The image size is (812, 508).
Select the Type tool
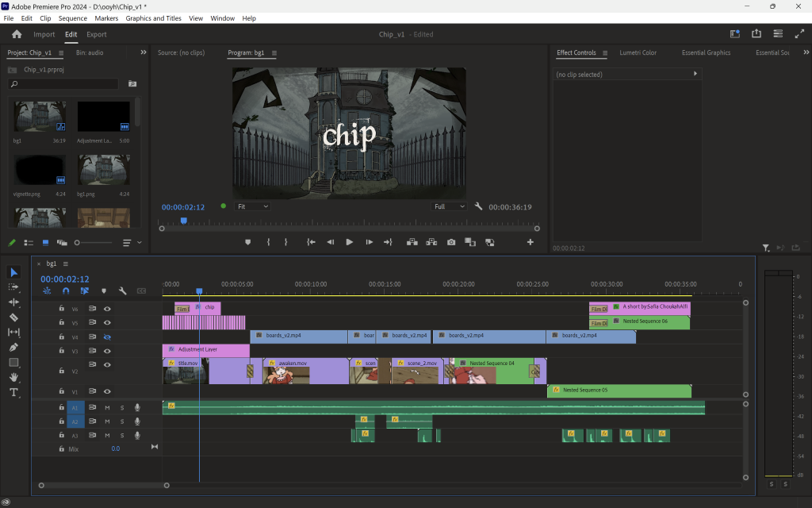tap(14, 392)
